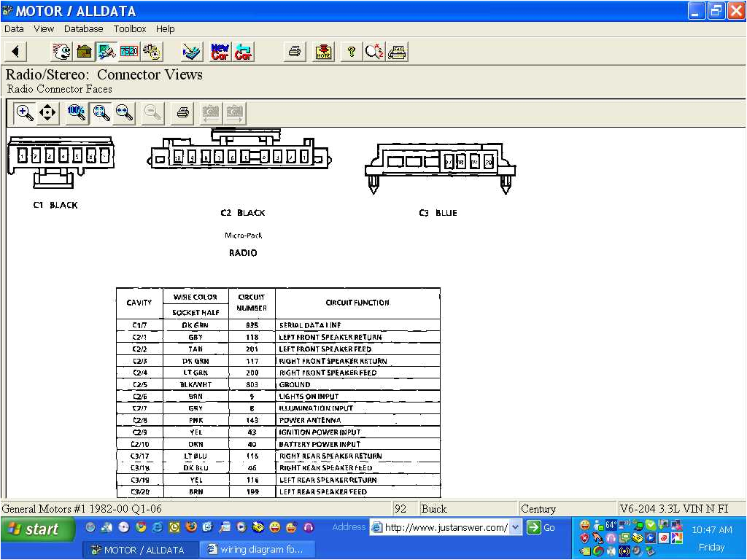This screenshot has height=560, width=747.
Task: Open the Database menu
Action: click(x=82, y=28)
